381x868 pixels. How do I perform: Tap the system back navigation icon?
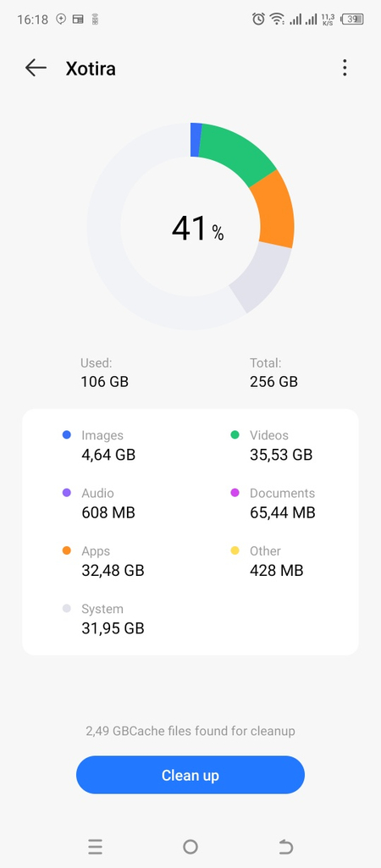click(x=285, y=847)
